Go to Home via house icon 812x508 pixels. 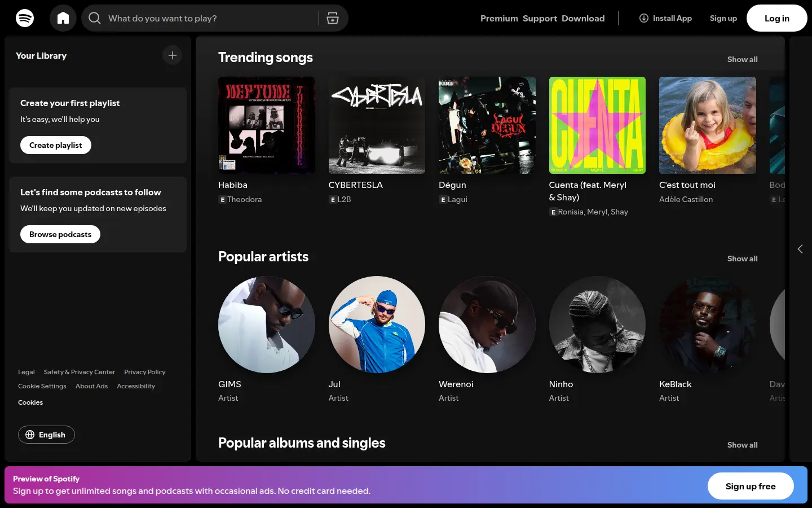point(63,18)
